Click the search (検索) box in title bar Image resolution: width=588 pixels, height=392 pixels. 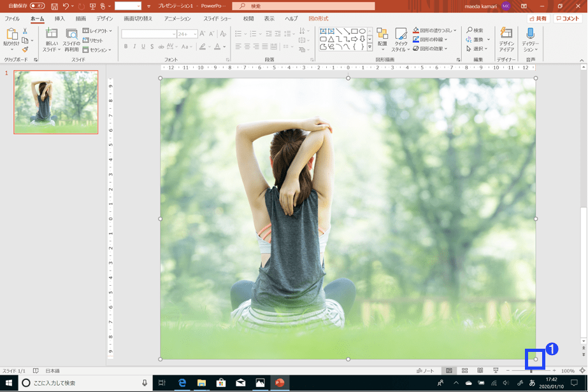303,6
